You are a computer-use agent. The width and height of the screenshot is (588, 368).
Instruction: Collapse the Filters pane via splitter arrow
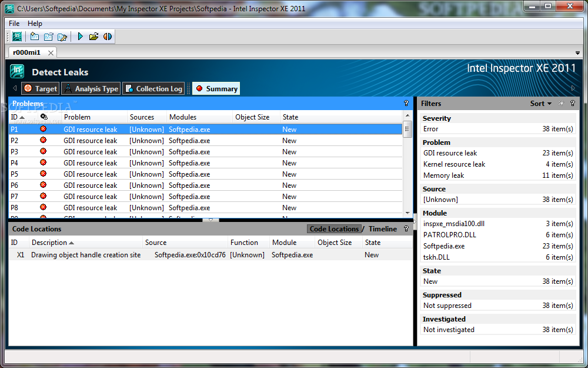point(415,222)
